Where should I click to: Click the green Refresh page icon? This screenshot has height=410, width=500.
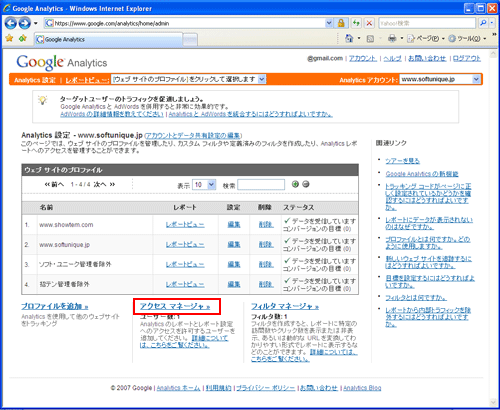point(356,23)
